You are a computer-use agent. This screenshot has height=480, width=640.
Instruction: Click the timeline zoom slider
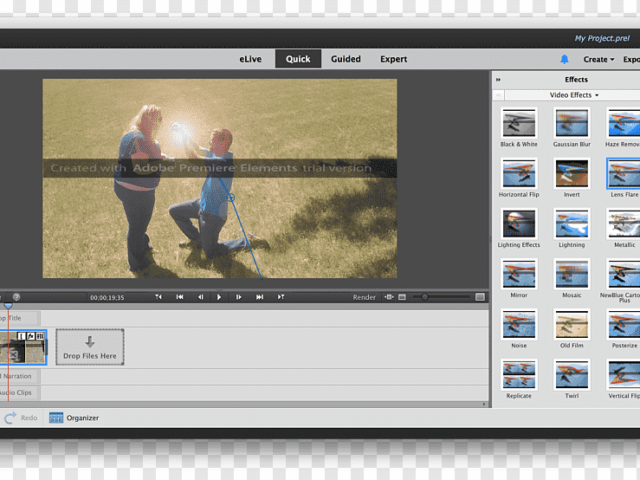pos(427,297)
